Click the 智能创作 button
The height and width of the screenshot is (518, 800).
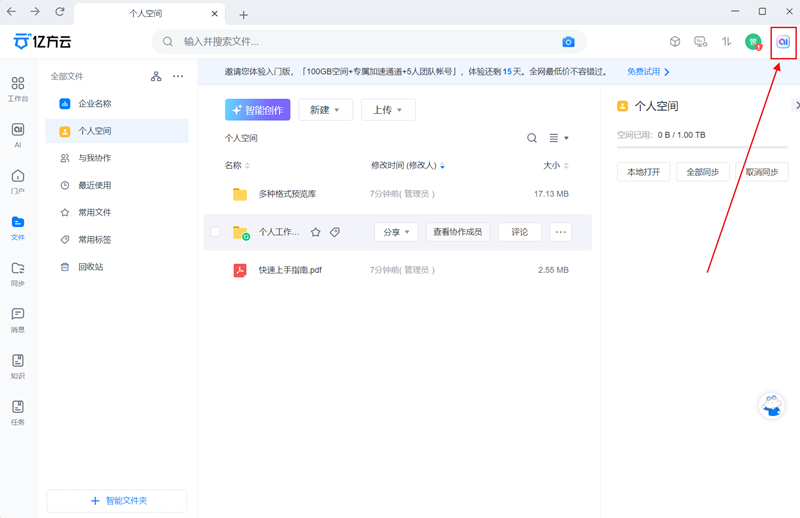click(x=257, y=110)
